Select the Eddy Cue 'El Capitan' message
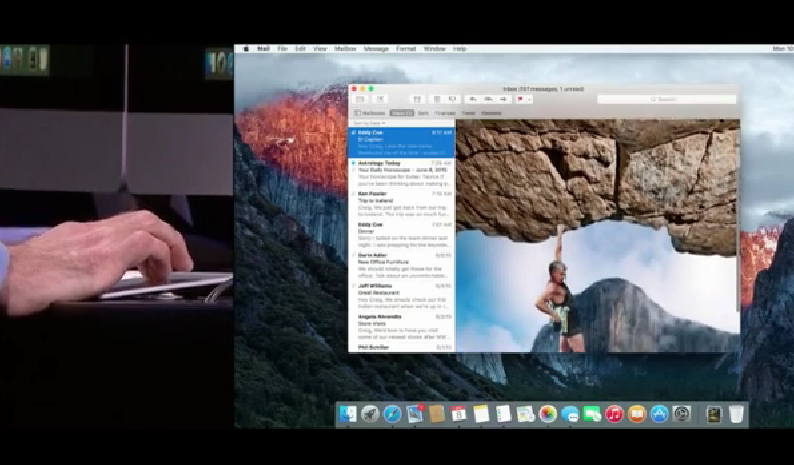The image size is (794, 465). pos(402,142)
